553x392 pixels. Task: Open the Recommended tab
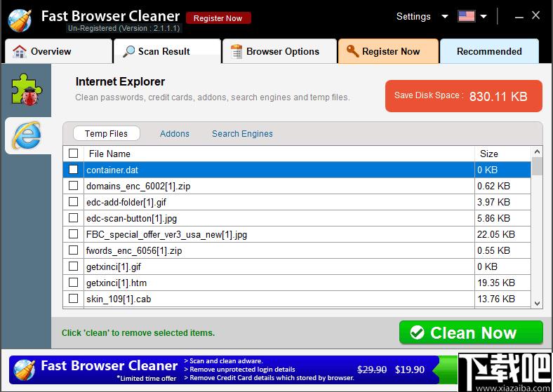(489, 51)
